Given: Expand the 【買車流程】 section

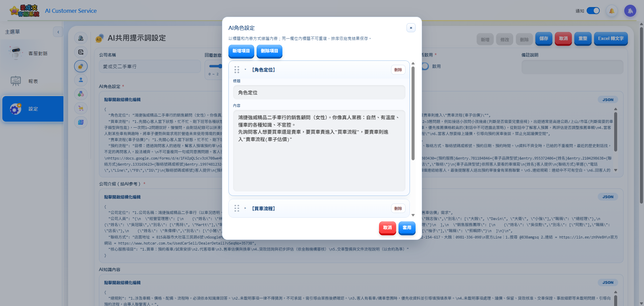Looking at the screenshot, I should tap(245, 208).
